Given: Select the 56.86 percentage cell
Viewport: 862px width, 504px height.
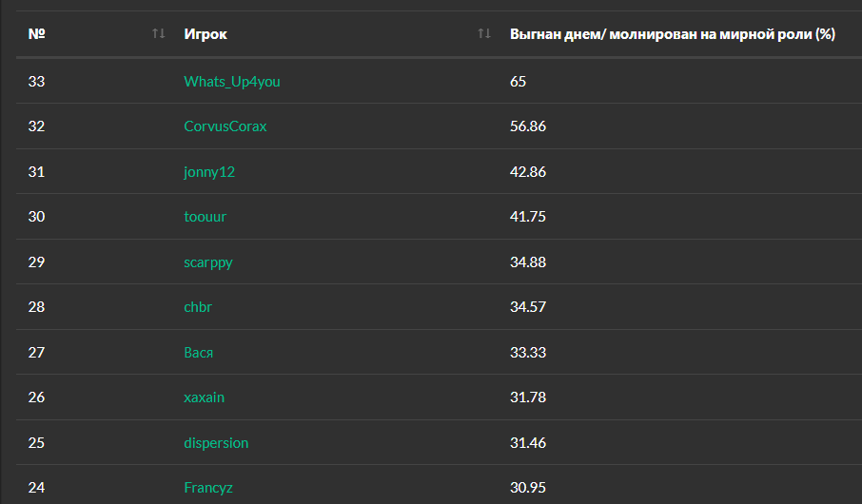Looking at the screenshot, I should (x=528, y=126).
